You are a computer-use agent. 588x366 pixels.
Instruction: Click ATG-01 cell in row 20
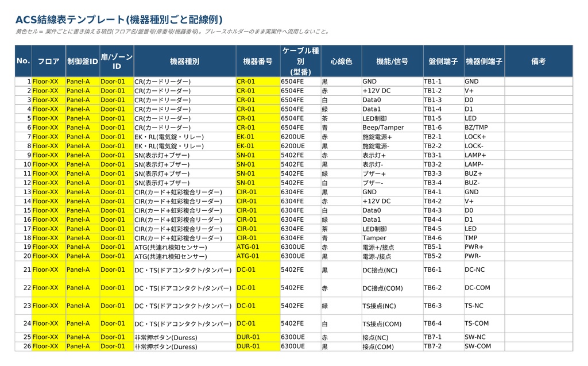coord(258,256)
